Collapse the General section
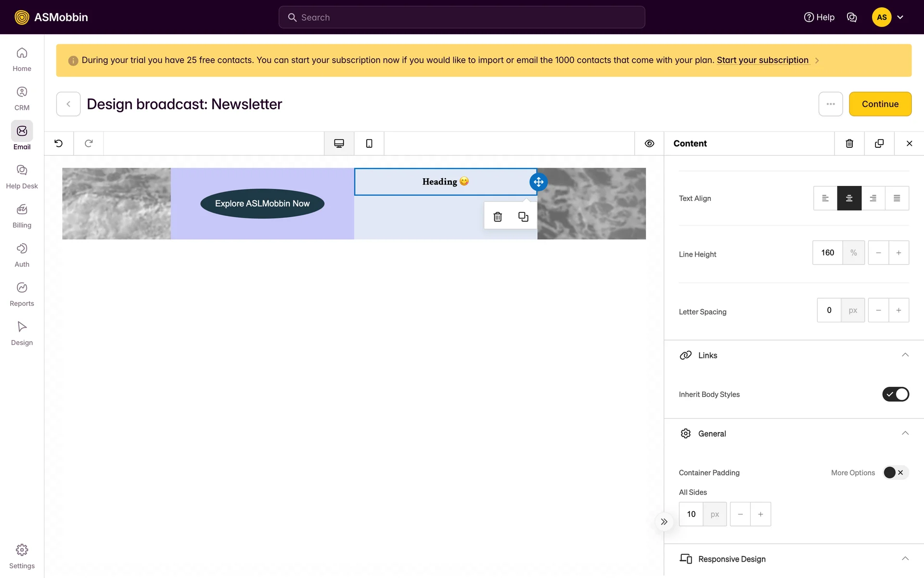 [x=905, y=433]
